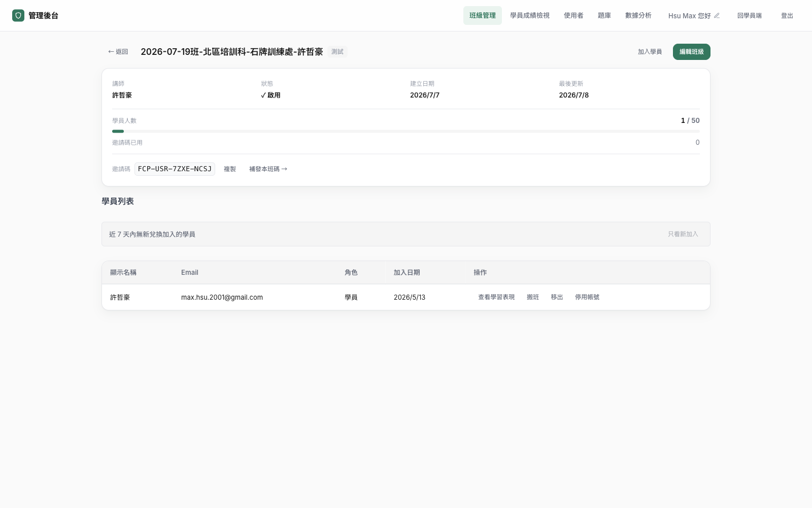The width and height of the screenshot is (812, 508).
Task: Click the green shield logo icon
Action: [x=18, y=16]
